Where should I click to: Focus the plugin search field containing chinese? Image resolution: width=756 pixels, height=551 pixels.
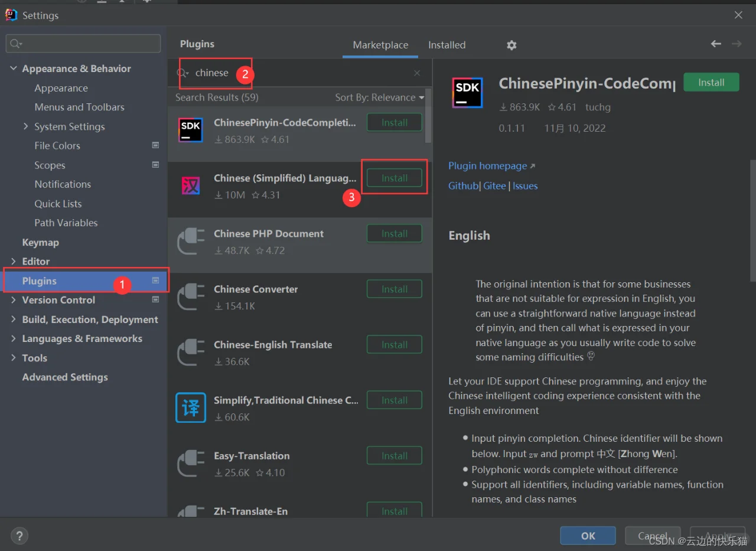pyautogui.click(x=299, y=73)
